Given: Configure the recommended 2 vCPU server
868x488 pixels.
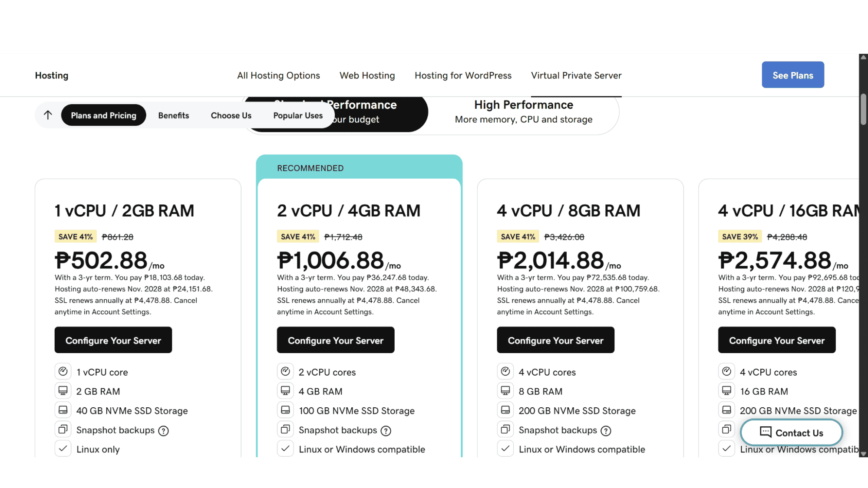Looking at the screenshot, I should coord(335,340).
